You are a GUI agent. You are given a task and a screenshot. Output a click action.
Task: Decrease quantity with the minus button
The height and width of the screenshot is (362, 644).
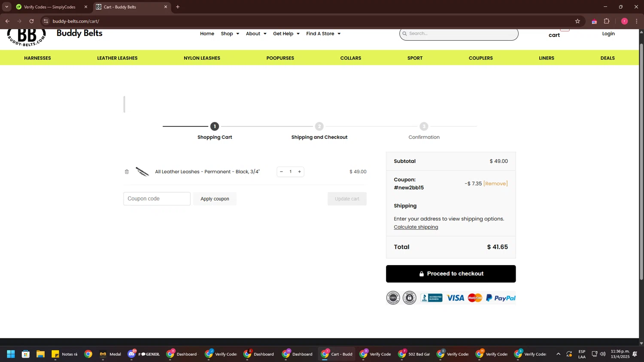[281, 172]
